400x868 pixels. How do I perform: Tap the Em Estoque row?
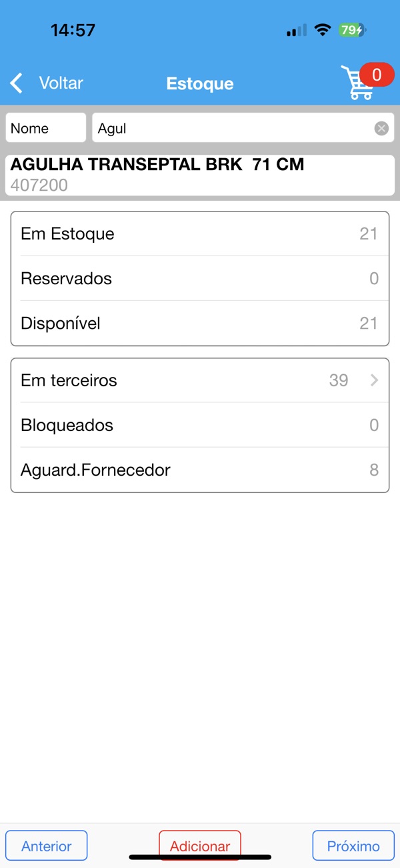[x=200, y=234]
